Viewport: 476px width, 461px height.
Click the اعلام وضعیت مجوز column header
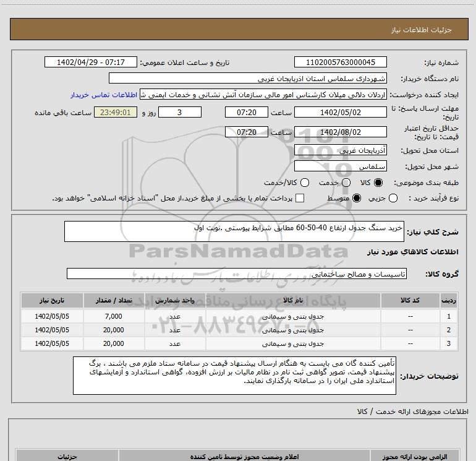point(244,457)
